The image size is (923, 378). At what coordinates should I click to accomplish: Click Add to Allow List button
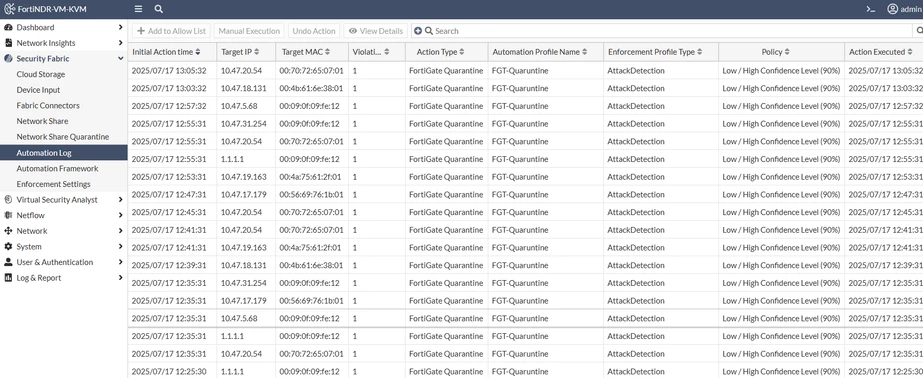pos(171,31)
